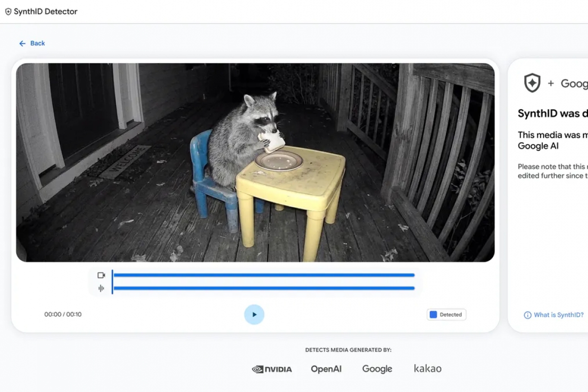Click the timeline playhead marker
Screen dimensions: 588x392
(112, 282)
